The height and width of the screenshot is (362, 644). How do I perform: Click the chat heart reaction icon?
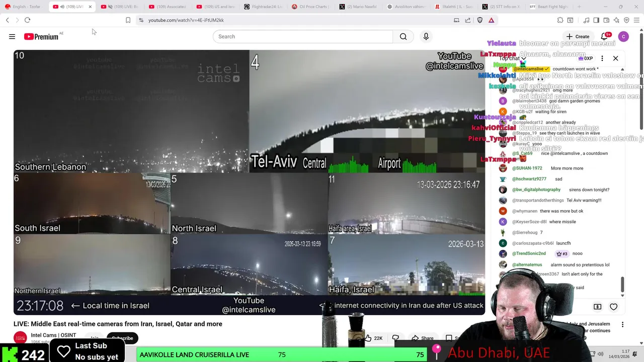[x=613, y=307]
